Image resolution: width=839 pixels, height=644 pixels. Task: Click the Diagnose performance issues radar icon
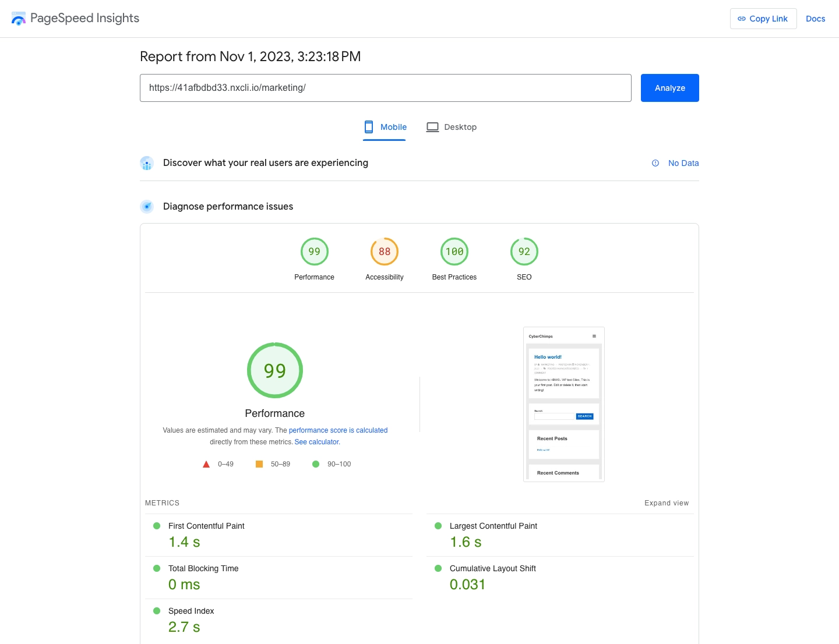(147, 206)
